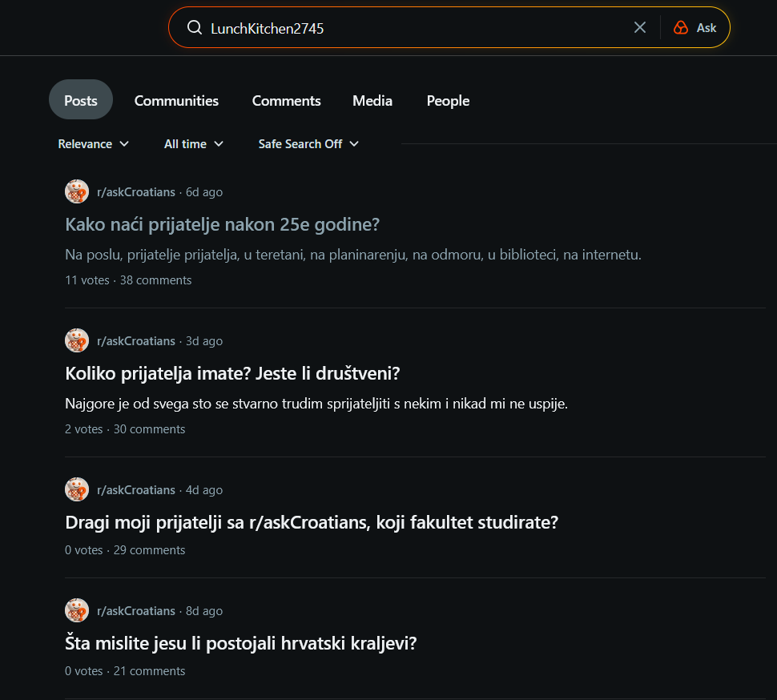The image size is (777, 700).
Task: Click the '6d ago' timestamp
Action: point(204,192)
